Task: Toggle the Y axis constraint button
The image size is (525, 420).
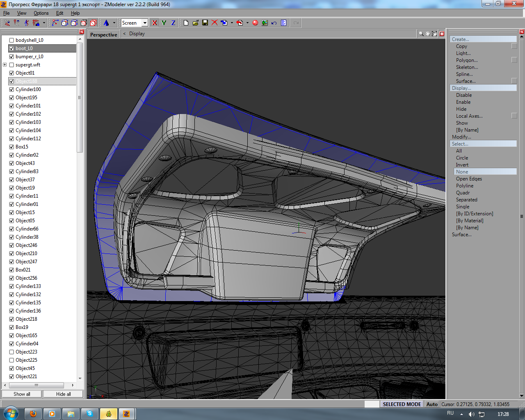Action: pyautogui.click(x=164, y=23)
